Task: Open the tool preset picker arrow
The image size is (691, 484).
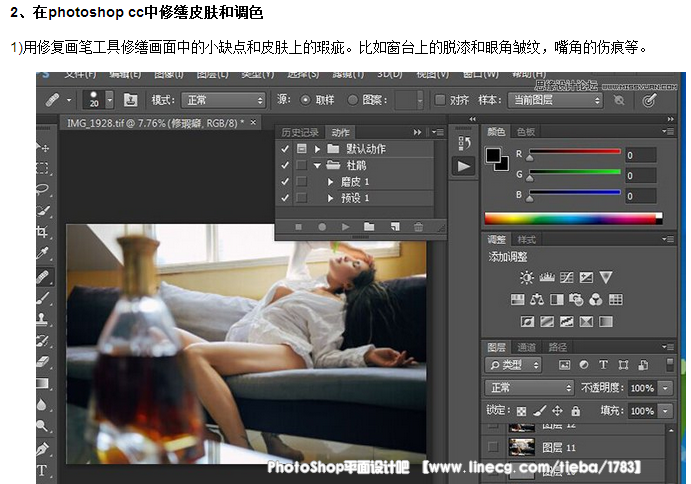Action: [69, 101]
